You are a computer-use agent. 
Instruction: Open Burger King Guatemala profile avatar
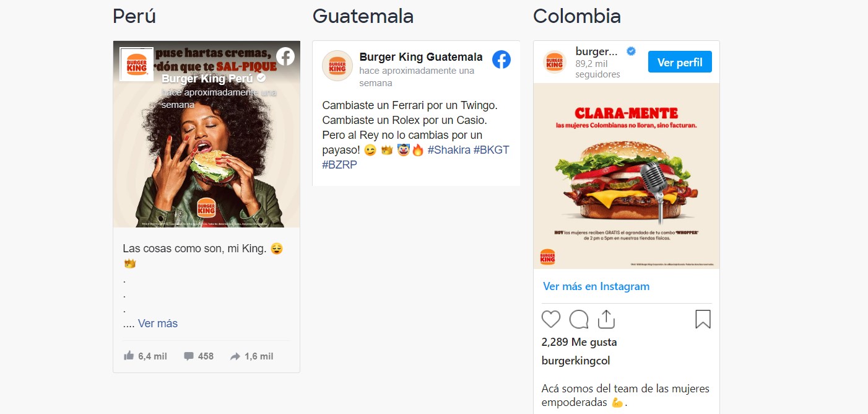coord(337,66)
